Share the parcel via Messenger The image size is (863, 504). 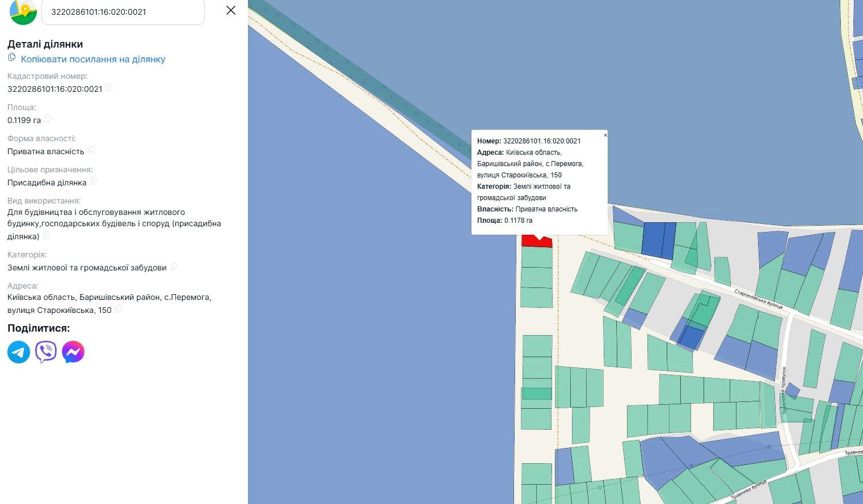(73, 352)
